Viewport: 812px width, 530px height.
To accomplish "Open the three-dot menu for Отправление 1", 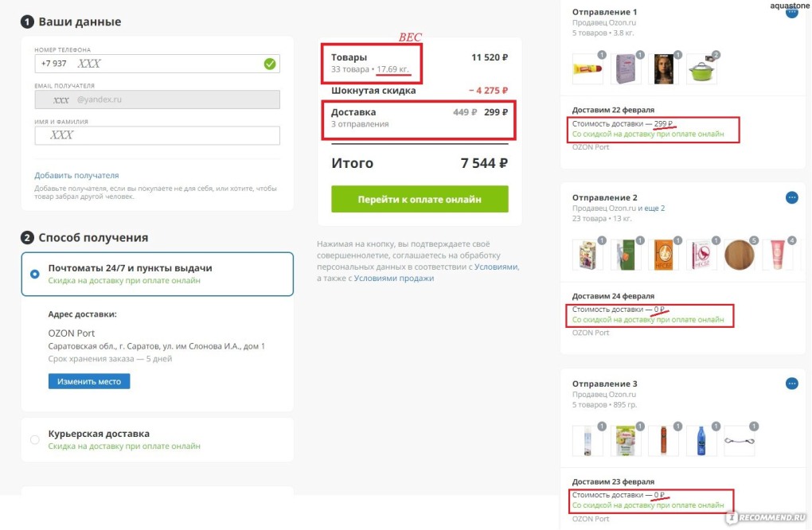I will (791, 12).
